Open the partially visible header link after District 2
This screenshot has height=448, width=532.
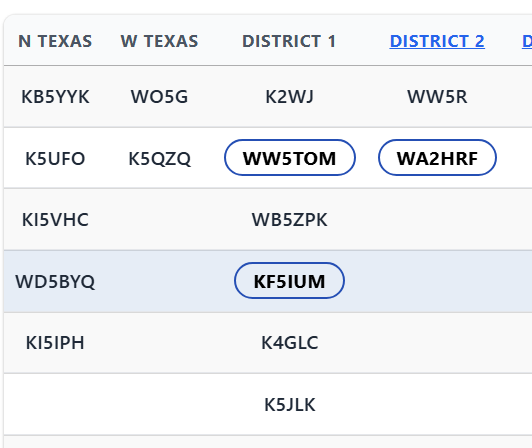tap(527, 41)
